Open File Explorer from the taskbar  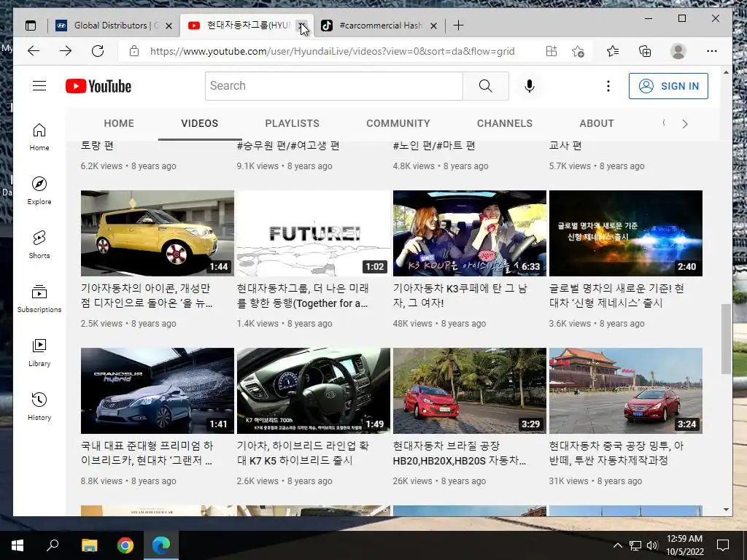pyautogui.click(x=89, y=545)
